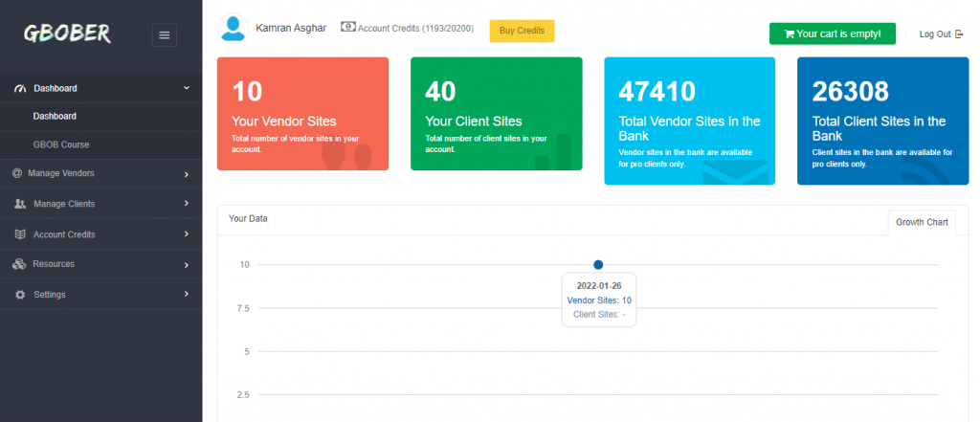This screenshot has height=422, width=980.
Task: Click the Settings gear icon
Action: click(x=20, y=295)
